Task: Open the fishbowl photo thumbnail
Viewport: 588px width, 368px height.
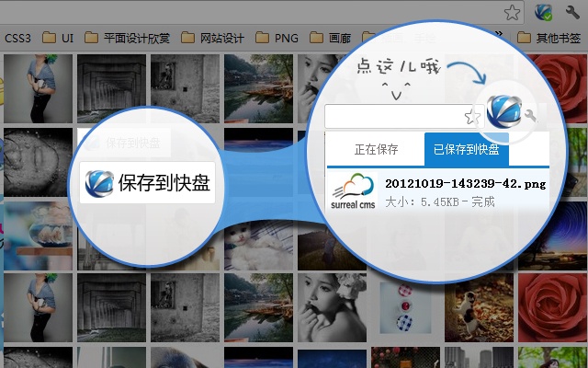Action: point(39,236)
